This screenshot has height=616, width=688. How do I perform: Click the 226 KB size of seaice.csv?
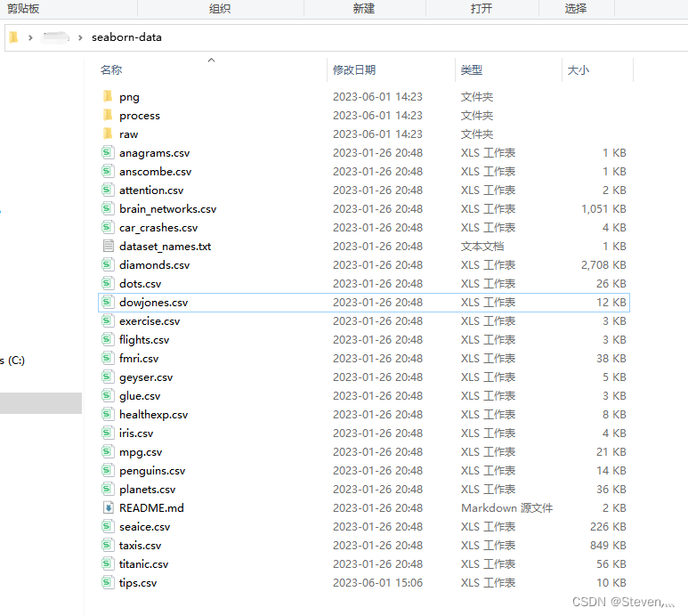click(x=608, y=526)
